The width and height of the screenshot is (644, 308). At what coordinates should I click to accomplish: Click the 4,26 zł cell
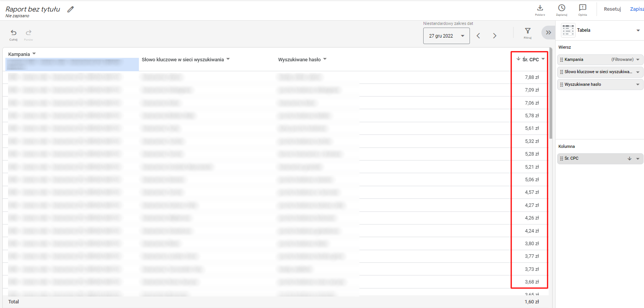(532, 218)
